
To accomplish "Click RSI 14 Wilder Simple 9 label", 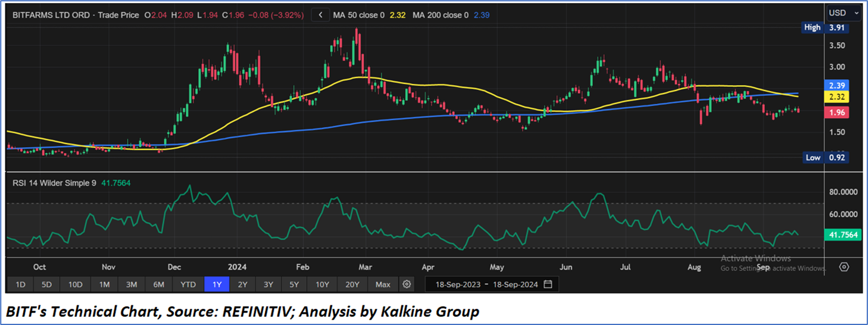I will [54, 183].
